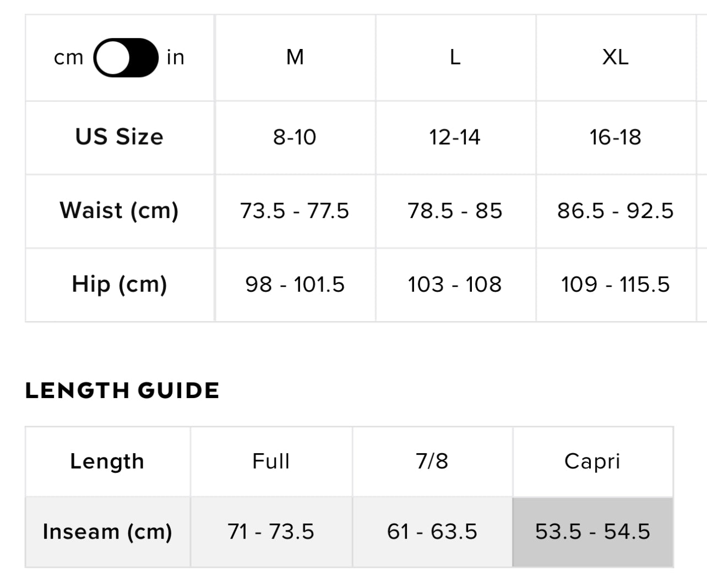This screenshot has width=707, height=588.
Task: Click the L size column header
Action: (x=455, y=57)
